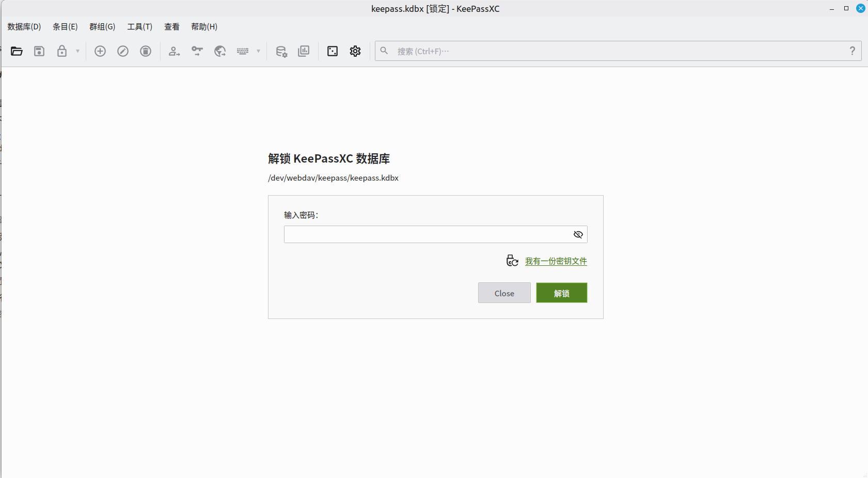Click the copy password key icon
Viewport: 868px width, 478px height.
point(197,51)
